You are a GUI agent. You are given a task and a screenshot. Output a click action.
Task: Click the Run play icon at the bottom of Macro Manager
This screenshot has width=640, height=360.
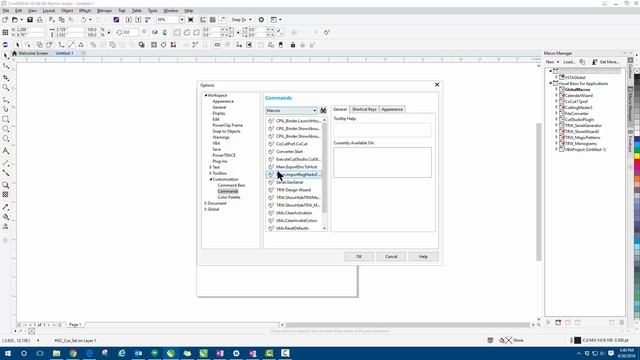click(548, 322)
